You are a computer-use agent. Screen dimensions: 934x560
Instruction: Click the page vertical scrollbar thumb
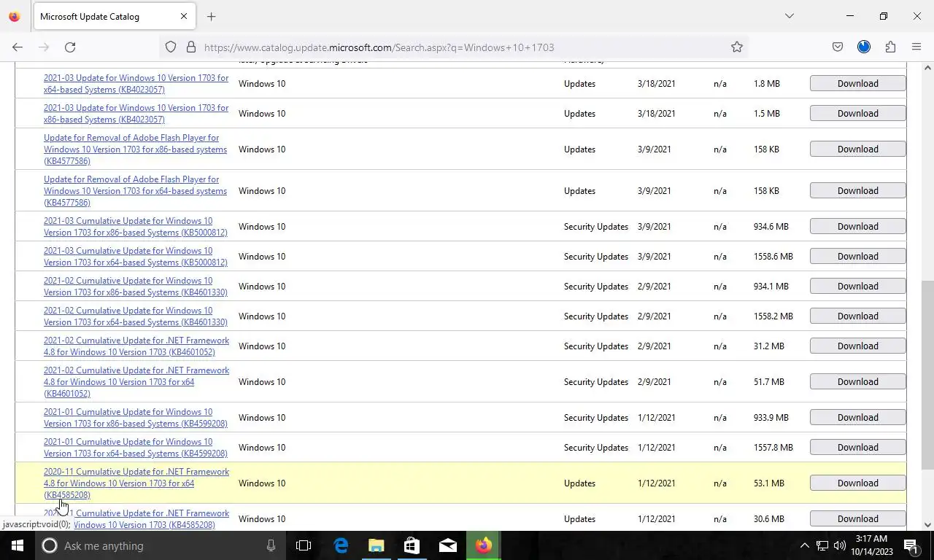pyautogui.click(x=927, y=375)
